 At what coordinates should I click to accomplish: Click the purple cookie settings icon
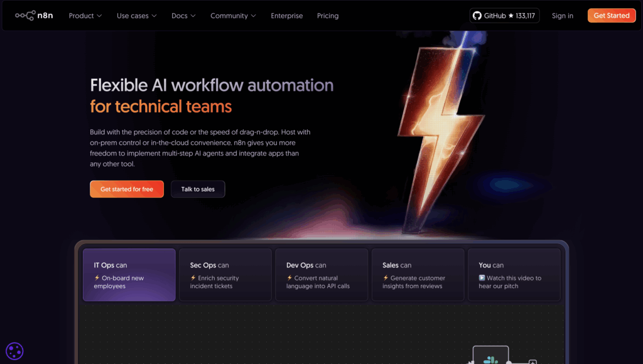click(x=14, y=351)
